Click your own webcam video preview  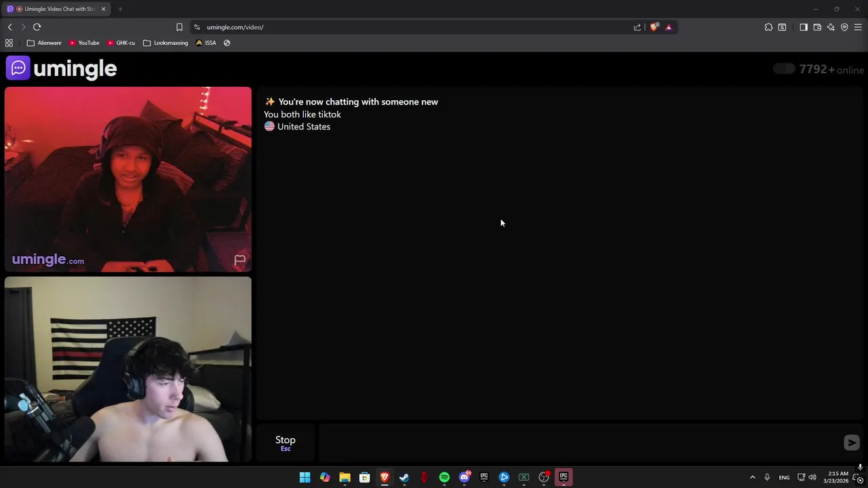(128, 369)
